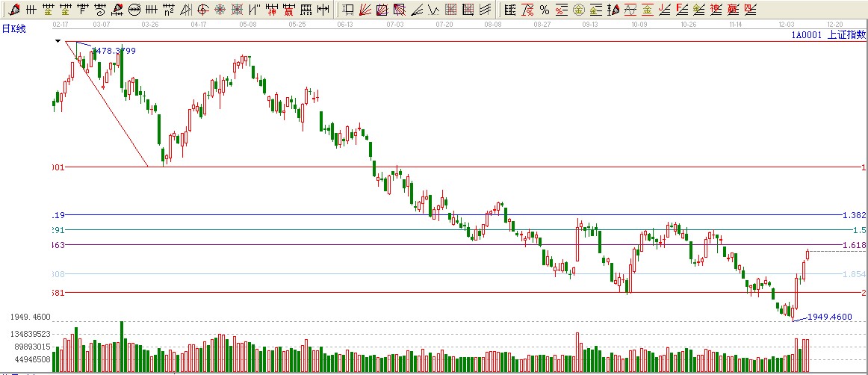Select the red grid table tool
The image size is (868, 375).
[450, 10]
